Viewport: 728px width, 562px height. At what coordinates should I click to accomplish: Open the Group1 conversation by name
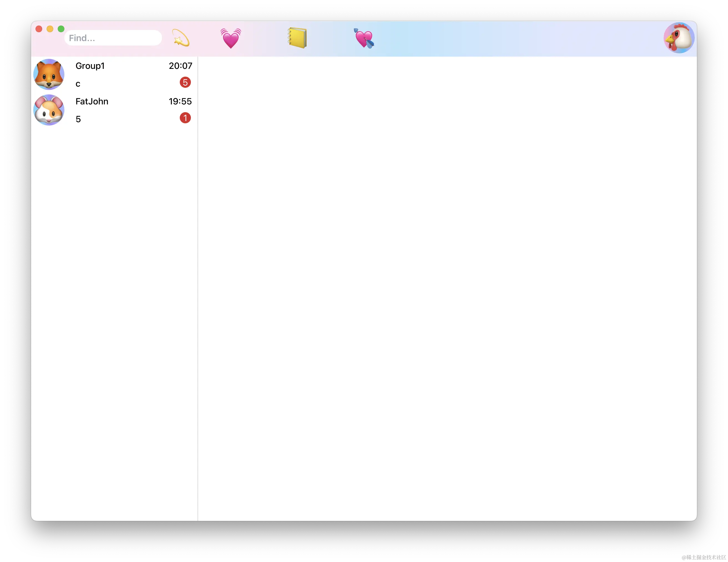click(90, 66)
